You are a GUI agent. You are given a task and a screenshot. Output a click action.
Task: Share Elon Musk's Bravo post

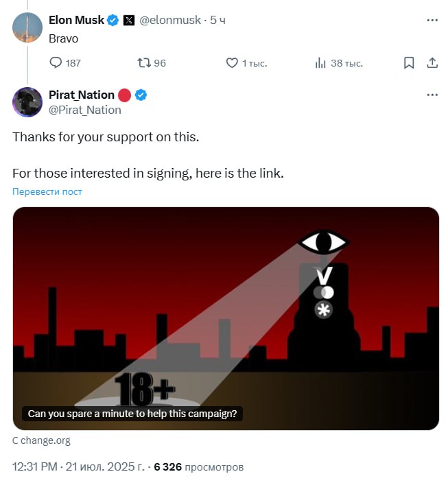(x=432, y=63)
